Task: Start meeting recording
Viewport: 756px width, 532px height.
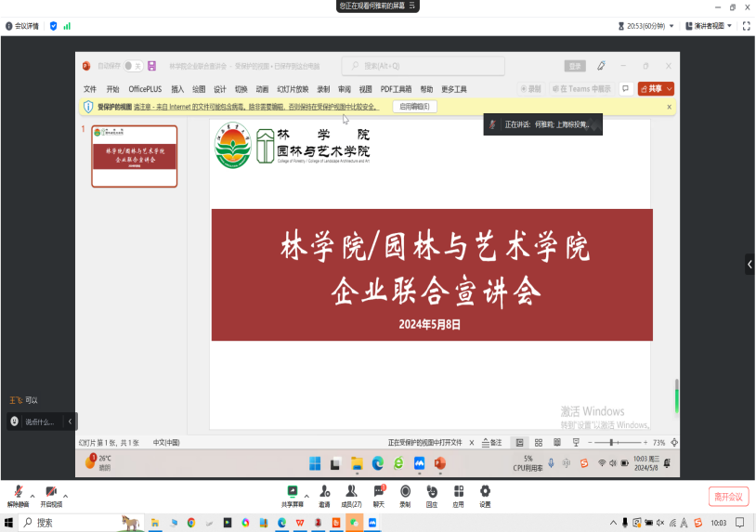Action: 405,492
